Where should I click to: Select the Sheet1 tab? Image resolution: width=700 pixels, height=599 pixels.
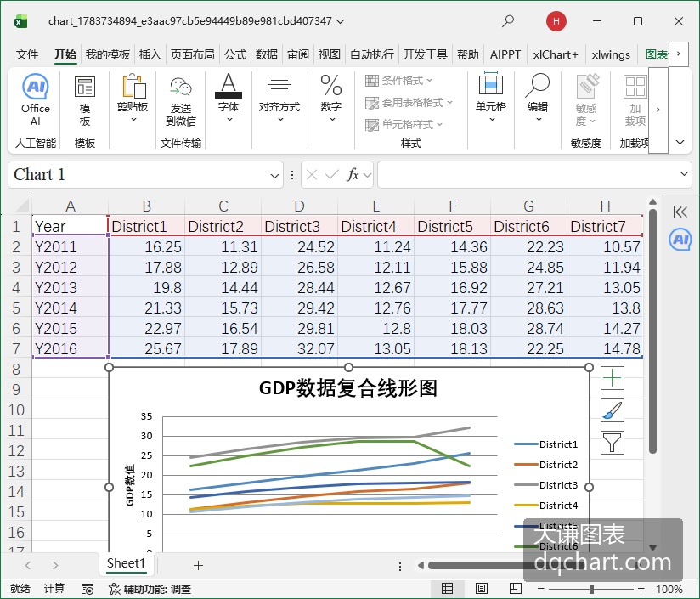pos(127,563)
